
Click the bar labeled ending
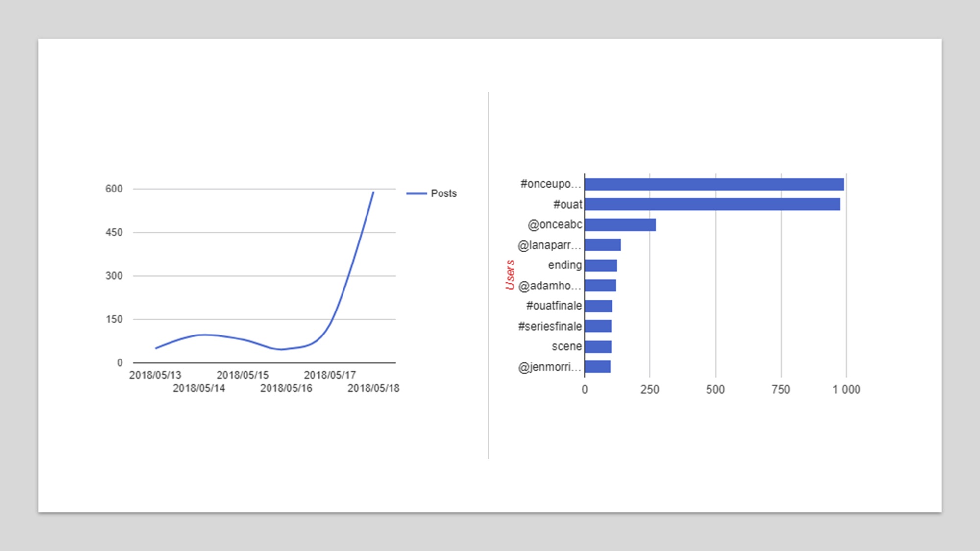600,265
